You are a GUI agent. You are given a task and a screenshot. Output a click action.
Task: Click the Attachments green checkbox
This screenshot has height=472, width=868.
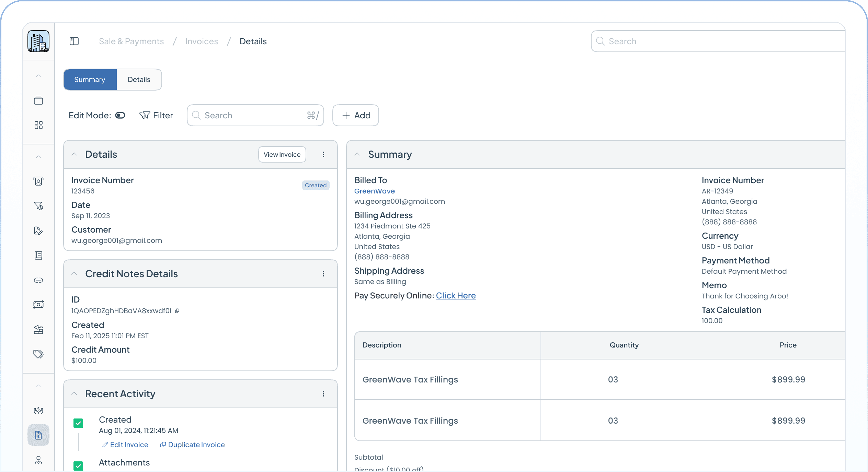pyautogui.click(x=78, y=466)
